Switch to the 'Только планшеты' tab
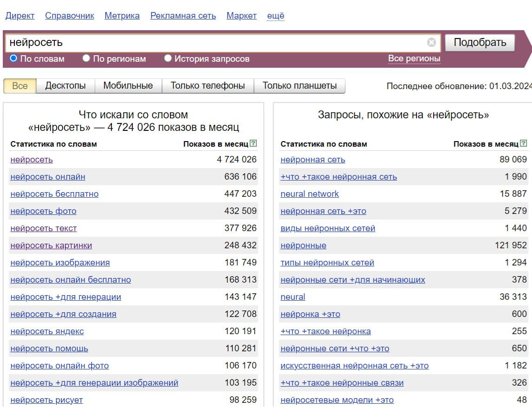The height and width of the screenshot is (407, 532). pos(299,86)
